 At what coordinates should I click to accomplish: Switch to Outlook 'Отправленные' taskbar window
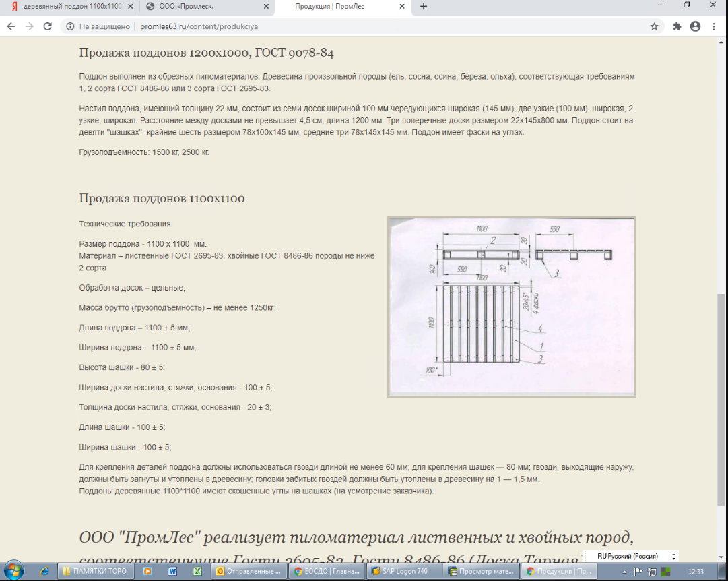(x=249, y=572)
